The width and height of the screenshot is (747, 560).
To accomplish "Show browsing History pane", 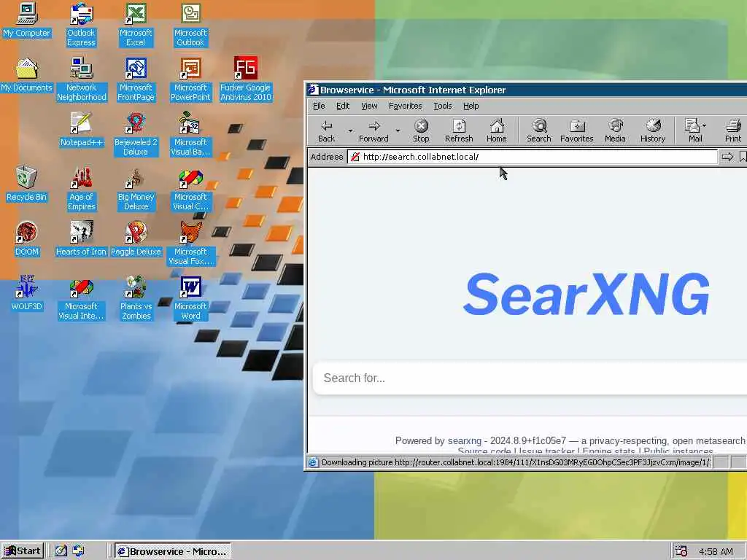I will point(653,131).
